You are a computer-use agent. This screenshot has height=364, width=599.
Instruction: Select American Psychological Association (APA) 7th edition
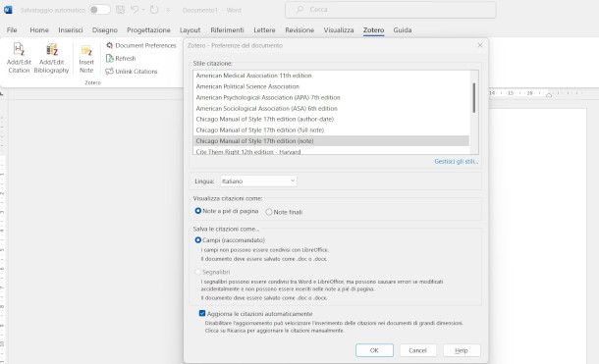click(331, 97)
